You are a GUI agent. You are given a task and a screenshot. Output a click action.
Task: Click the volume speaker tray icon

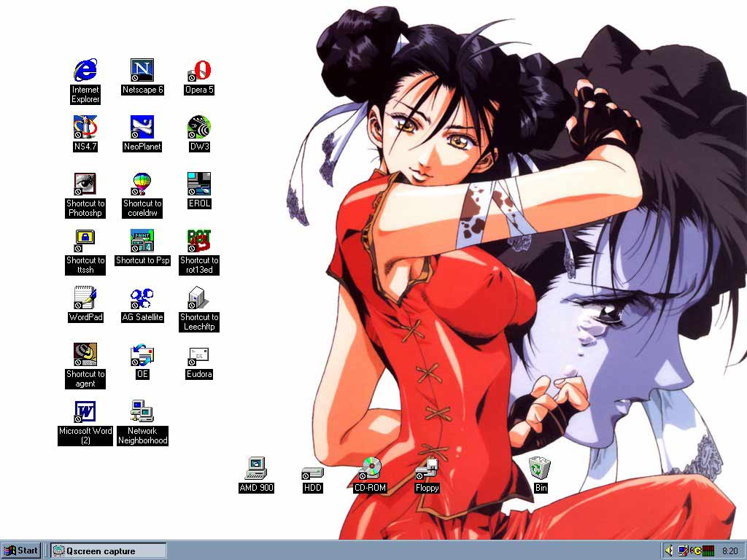(669, 551)
